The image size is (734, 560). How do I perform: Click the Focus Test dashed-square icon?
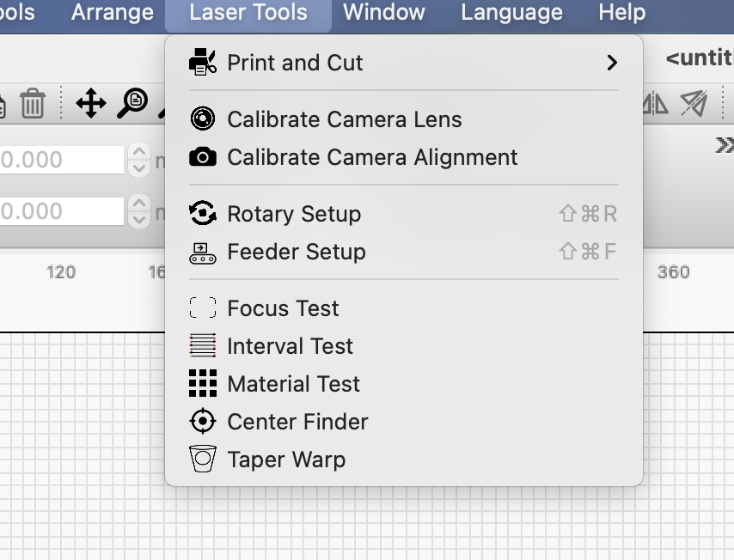click(x=203, y=308)
